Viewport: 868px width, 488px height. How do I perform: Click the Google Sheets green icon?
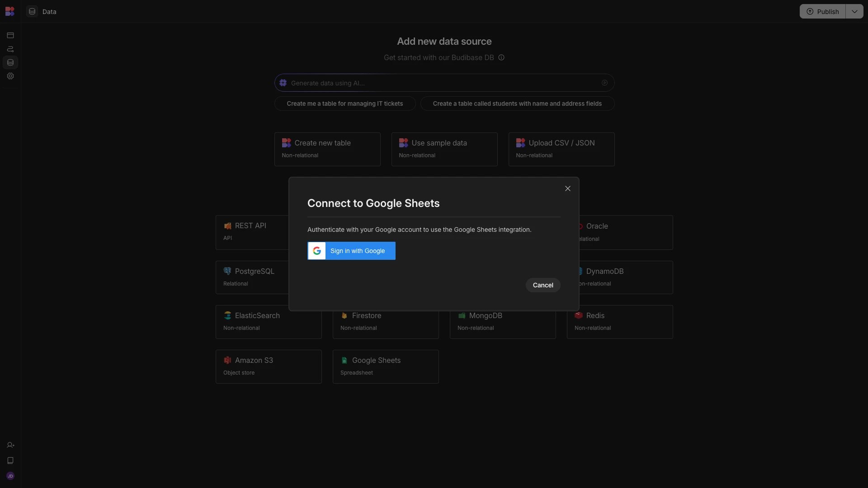(344, 360)
